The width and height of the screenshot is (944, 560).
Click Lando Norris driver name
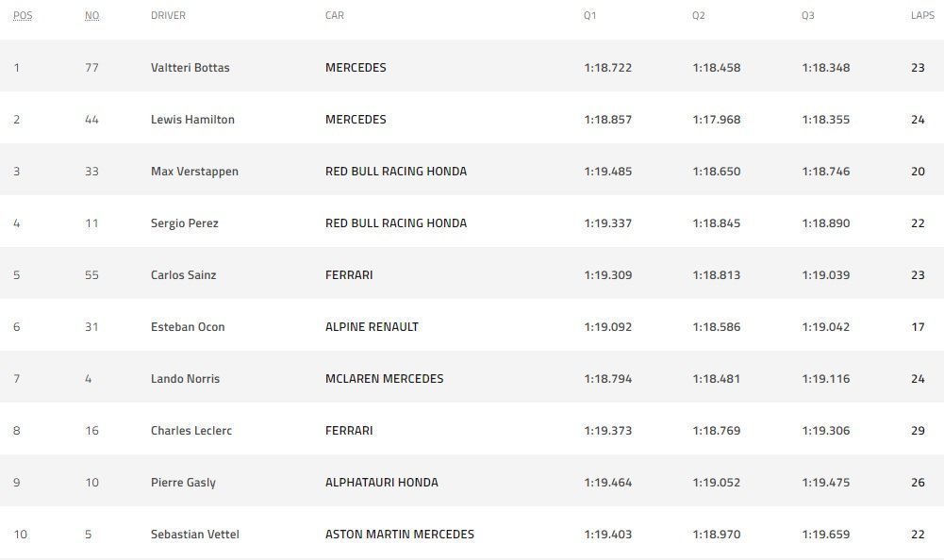click(186, 379)
